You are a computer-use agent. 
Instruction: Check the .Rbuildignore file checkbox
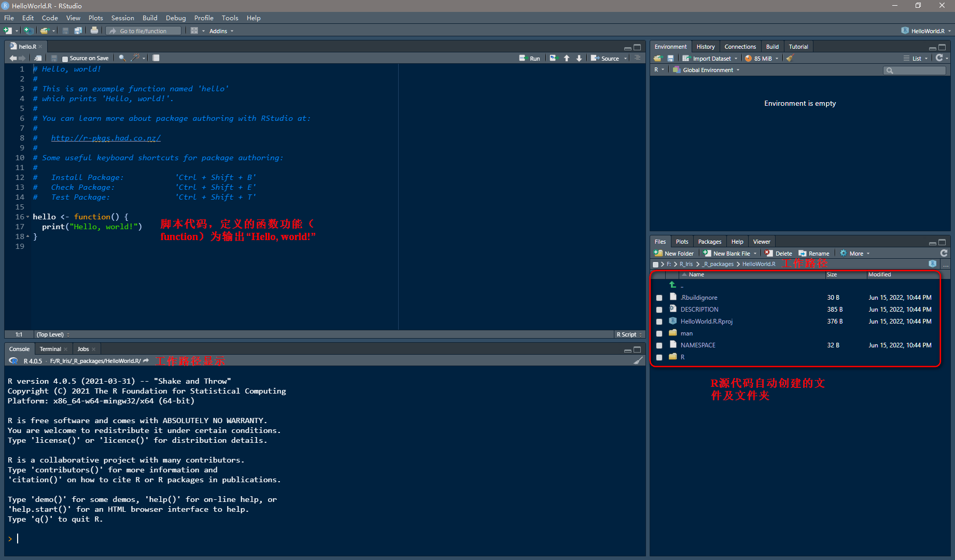pyautogui.click(x=659, y=298)
